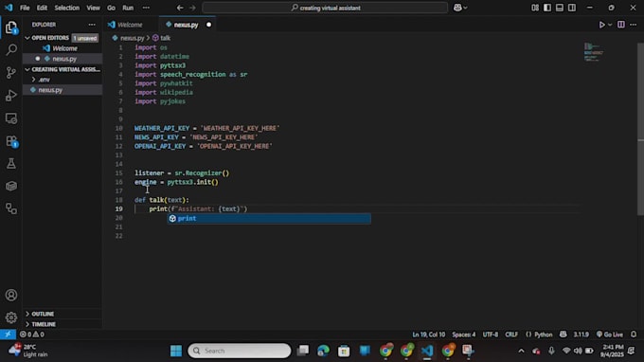644x362 pixels.
Task: Open the Edit menu
Action: [42, 8]
